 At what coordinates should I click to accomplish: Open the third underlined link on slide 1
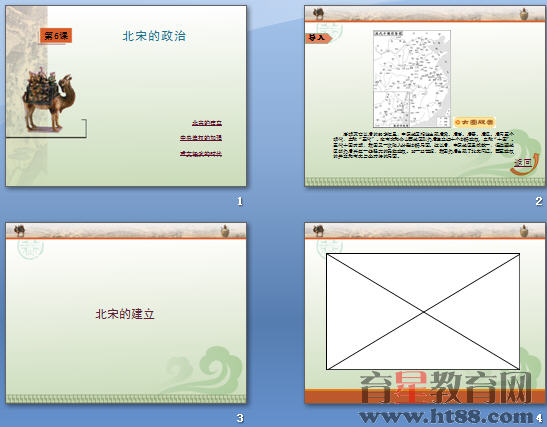201,153
